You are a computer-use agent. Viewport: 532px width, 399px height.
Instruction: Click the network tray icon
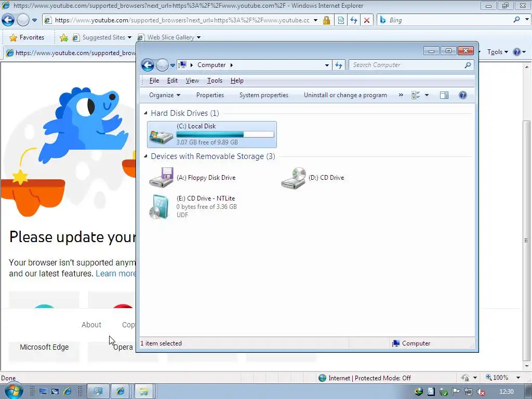469,392
